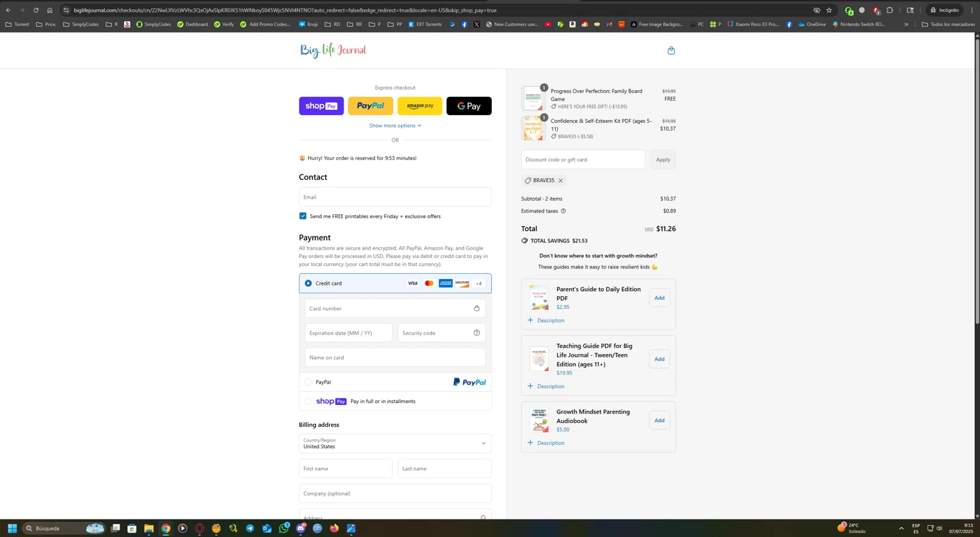The width and height of the screenshot is (980, 537).
Task: Bookmark this page with star icon
Action: (829, 10)
